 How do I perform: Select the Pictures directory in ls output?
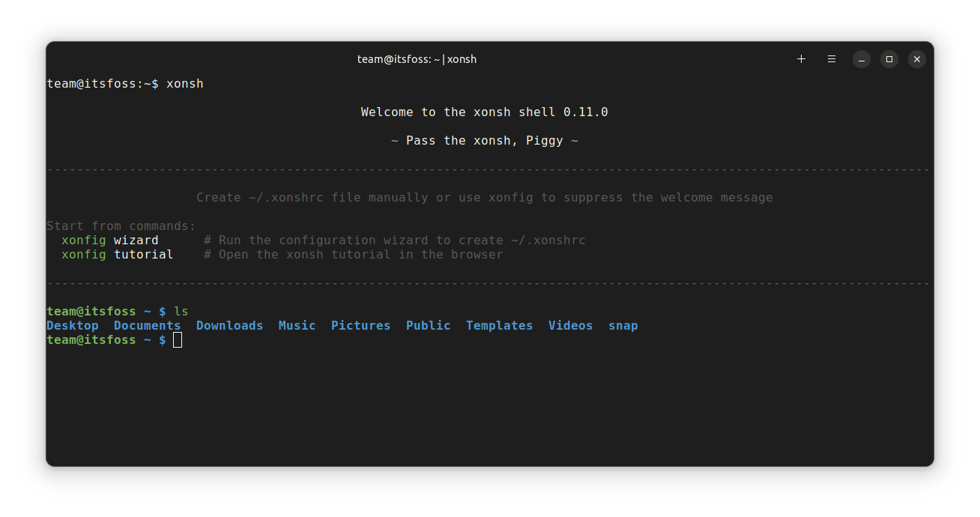[360, 326]
